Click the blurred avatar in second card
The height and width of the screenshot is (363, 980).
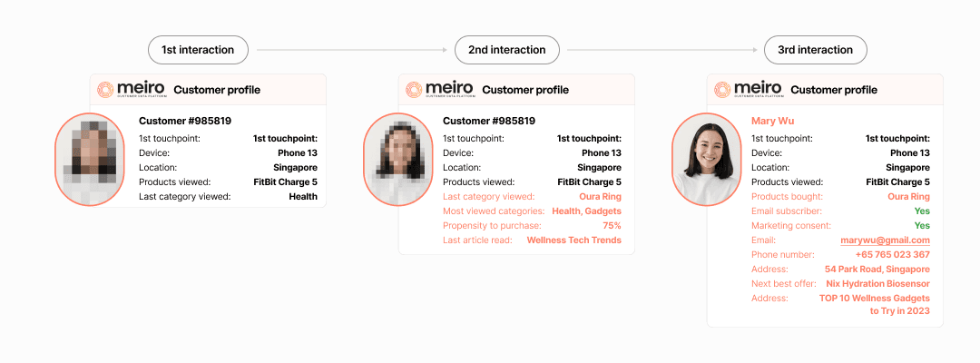click(x=400, y=160)
